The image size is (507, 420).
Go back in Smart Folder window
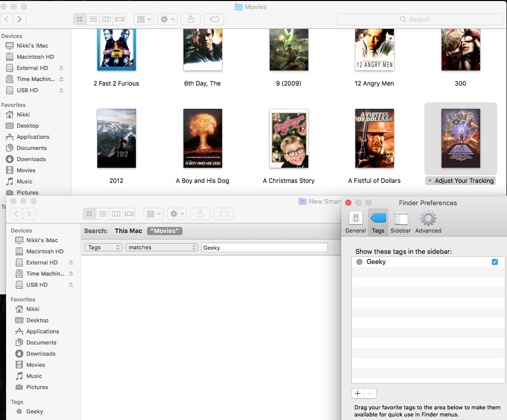(x=16, y=214)
